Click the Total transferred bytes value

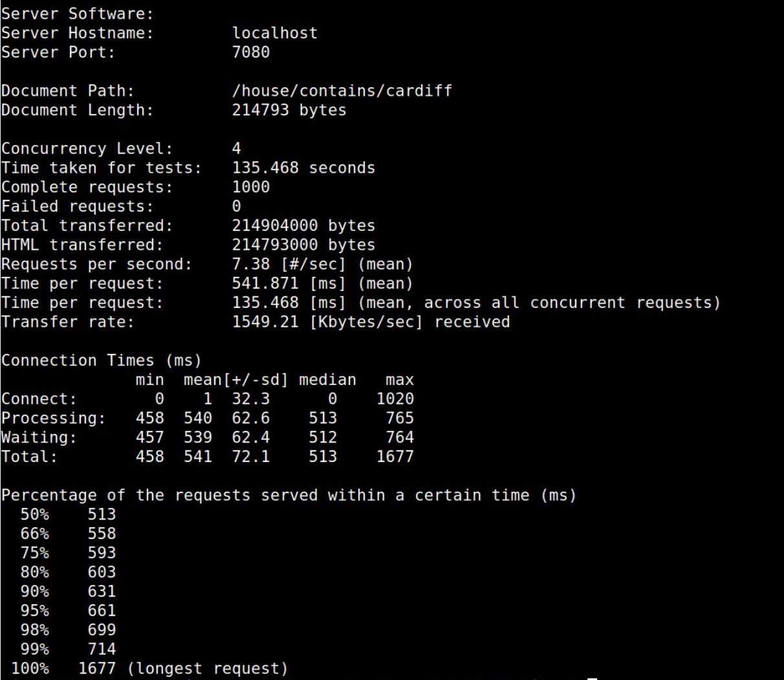tap(303, 226)
